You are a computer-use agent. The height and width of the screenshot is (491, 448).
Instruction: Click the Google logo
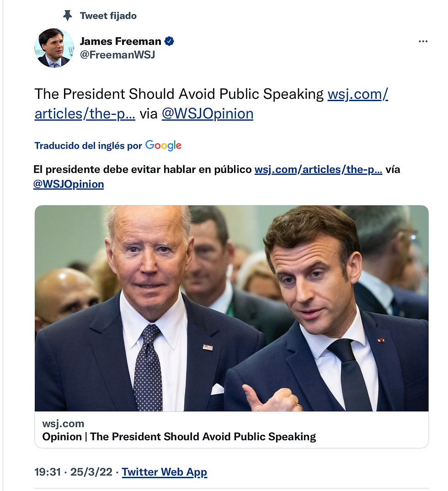[x=163, y=146]
